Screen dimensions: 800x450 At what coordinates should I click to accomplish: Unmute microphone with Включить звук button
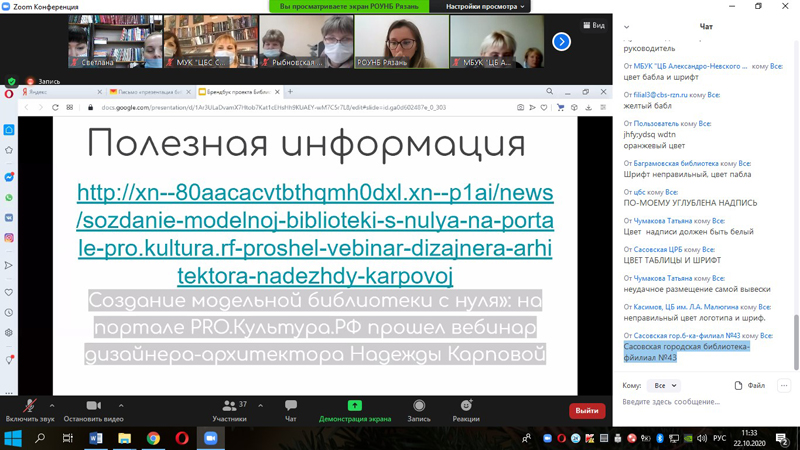tap(29, 410)
